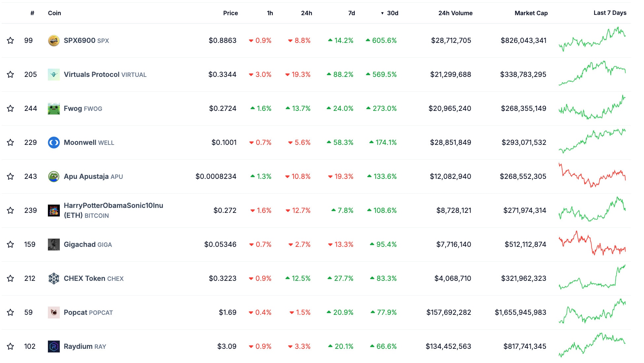Click Raydium's $3.09 price
This screenshot has height=363, width=644.
227,346
